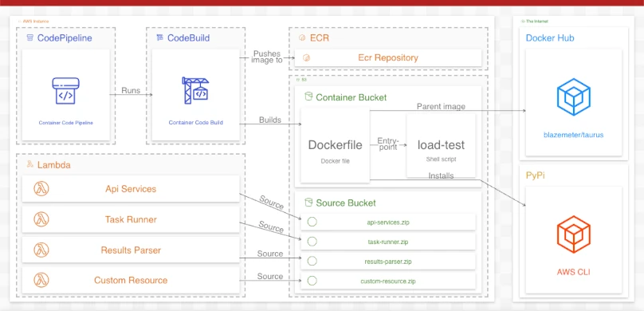Click the Results Parser lambda icon

pos(41,250)
